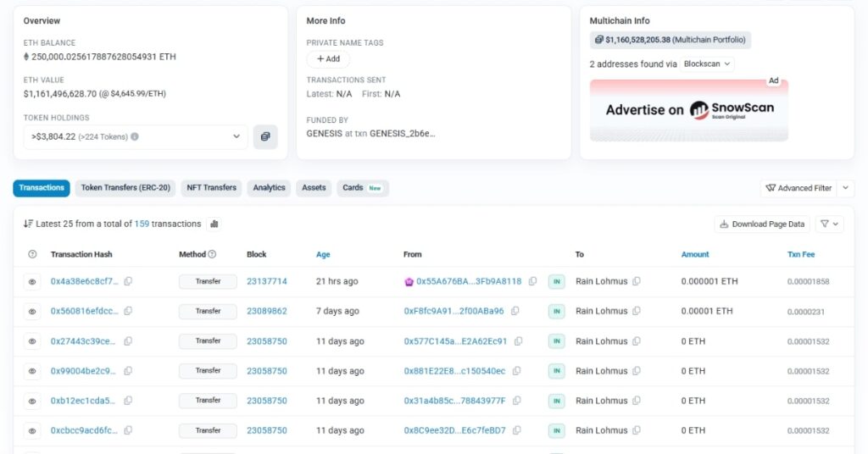Open the Assets tab
This screenshot has height=454, width=868.
[314, 188]
